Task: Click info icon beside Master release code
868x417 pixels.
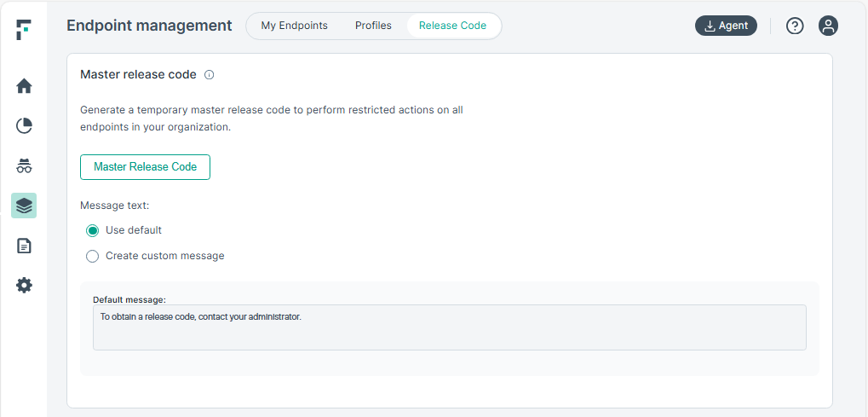Action: pos(210,75)
